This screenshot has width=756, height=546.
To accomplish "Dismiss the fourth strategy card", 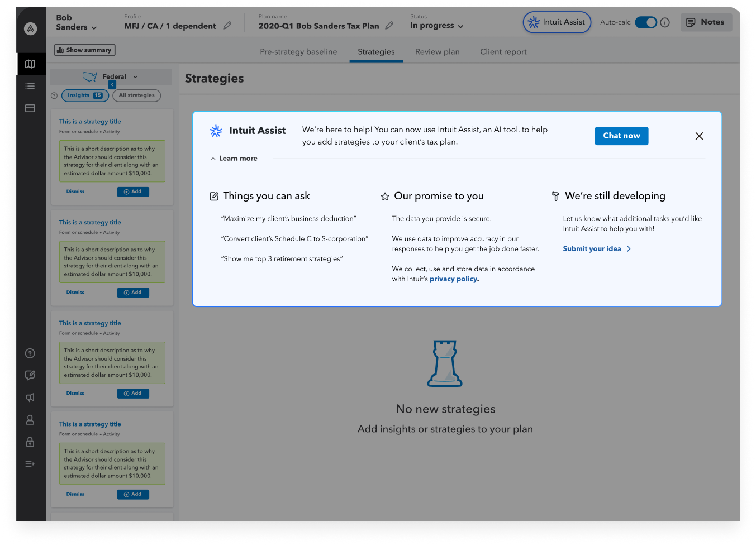I will (x=75, y=494).
